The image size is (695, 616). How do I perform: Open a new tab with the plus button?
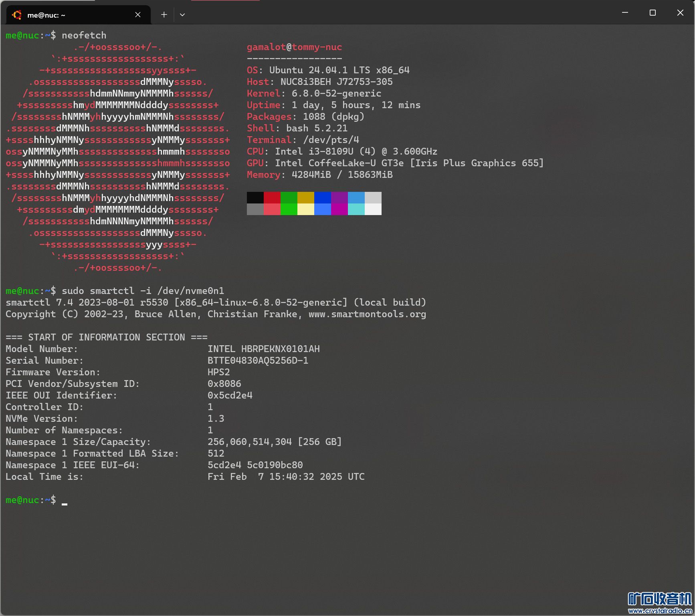164,15
